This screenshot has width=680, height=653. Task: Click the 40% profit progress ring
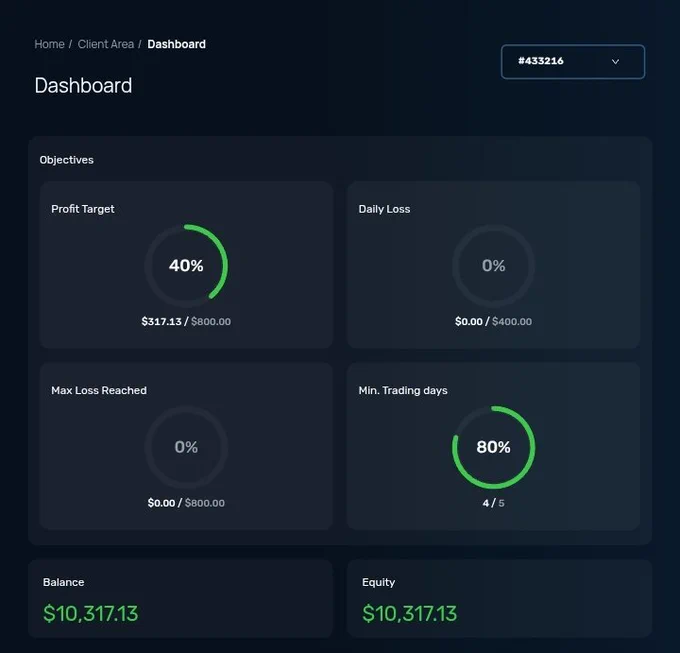pyautogui.click(x=186, y=265)
